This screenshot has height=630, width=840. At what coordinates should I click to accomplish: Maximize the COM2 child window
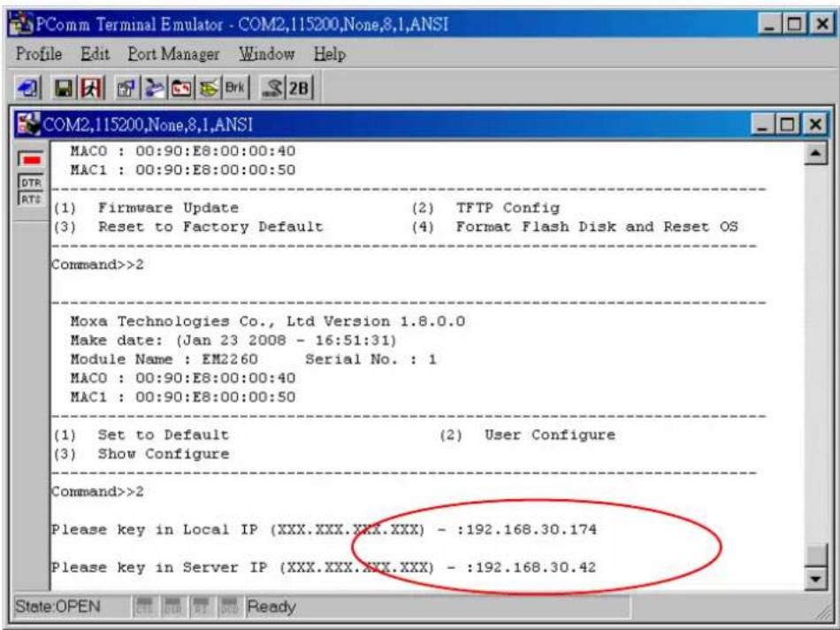(786, 125)
